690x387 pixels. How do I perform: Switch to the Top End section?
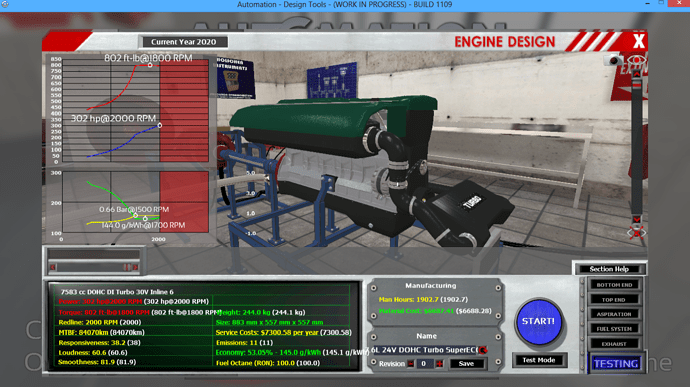614,299
